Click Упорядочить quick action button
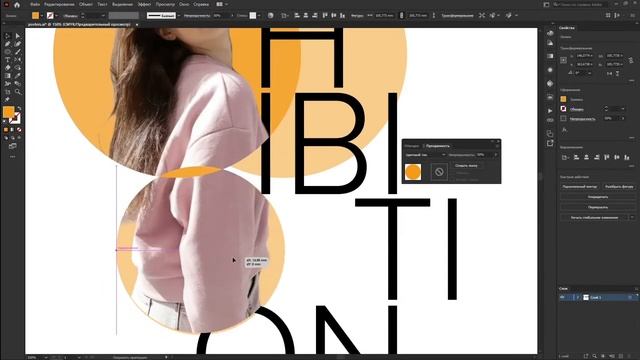The height and width of the screenshot is (360, 640). [598, 197]
